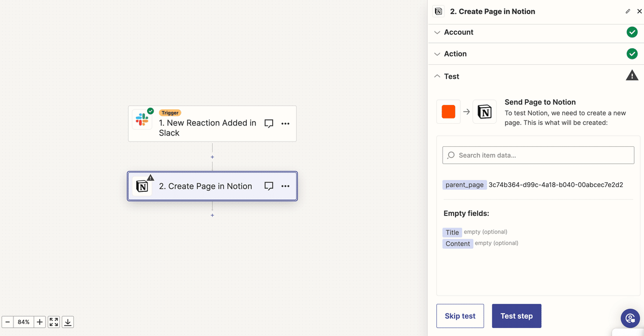Click the Notion icon on step 2
This screenshot has width=644, height=336.
(x=142, y=186)
